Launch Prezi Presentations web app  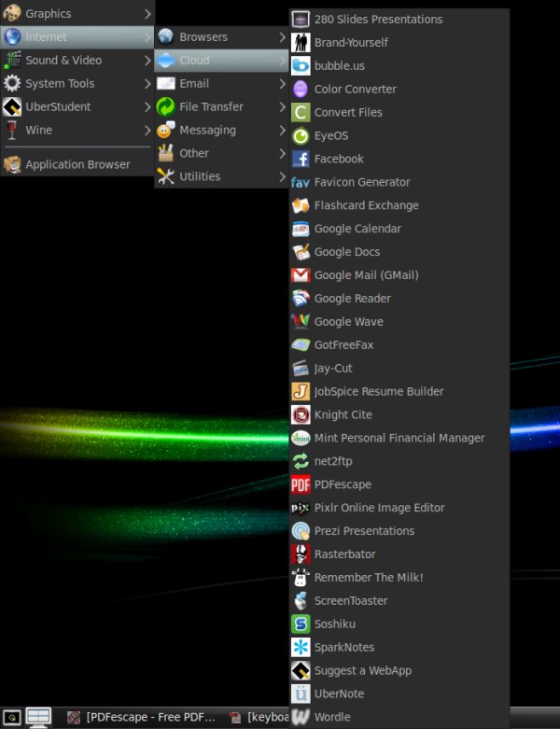pyautogui.click(x=364, y=531)
